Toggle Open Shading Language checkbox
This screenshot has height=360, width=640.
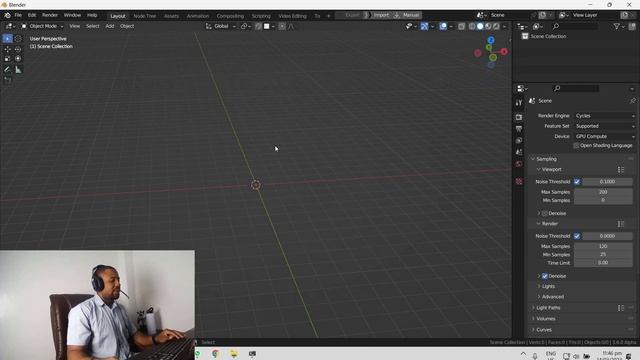click(576, 146)
